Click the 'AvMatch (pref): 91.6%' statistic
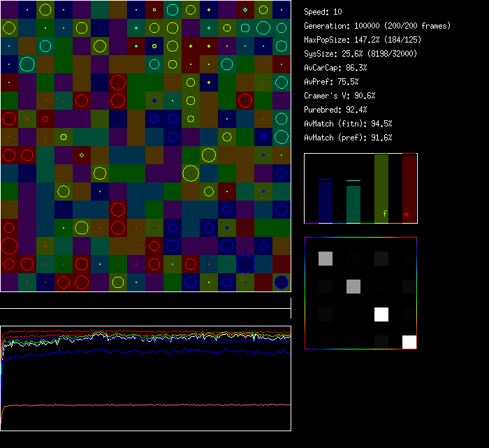The height and width of the screenshot is (448, 489). tap(348, 138)
